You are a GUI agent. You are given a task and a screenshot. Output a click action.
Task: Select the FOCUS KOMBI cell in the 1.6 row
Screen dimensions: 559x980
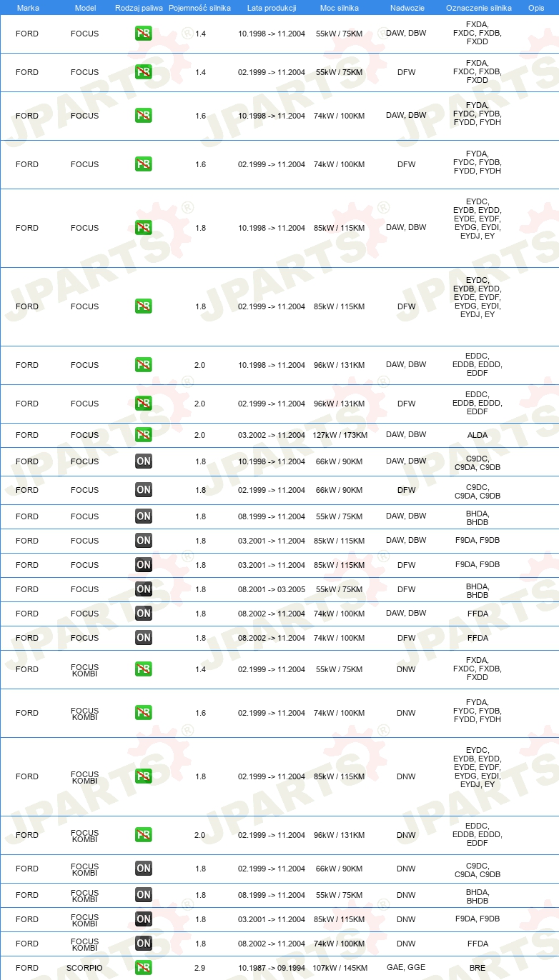point(85,713)
